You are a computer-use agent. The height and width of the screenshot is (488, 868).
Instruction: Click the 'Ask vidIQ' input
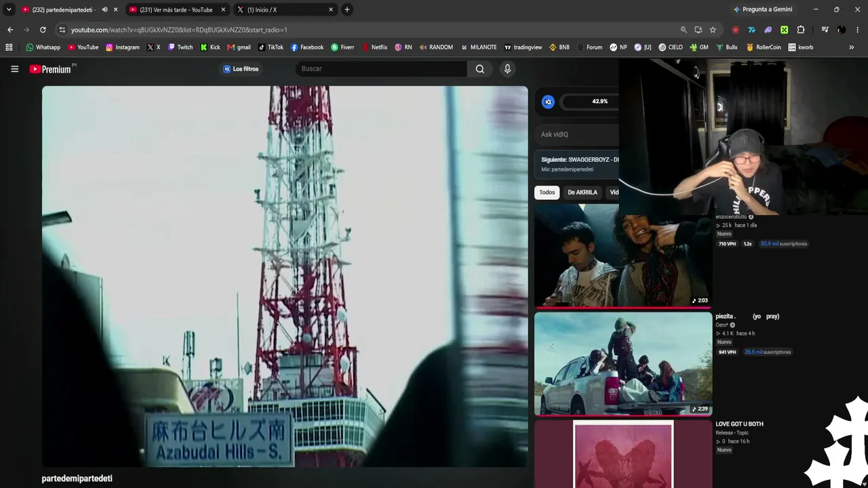[578, 134]
